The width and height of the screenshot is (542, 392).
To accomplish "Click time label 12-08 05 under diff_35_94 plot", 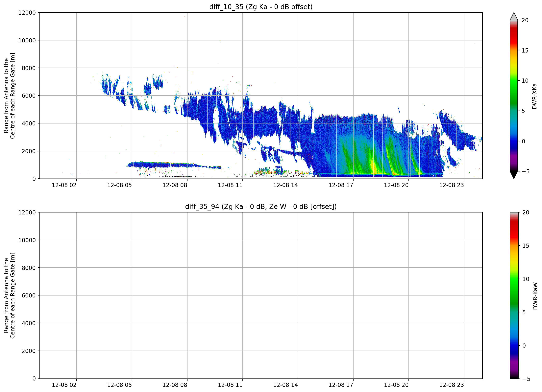I will point(119,385).
